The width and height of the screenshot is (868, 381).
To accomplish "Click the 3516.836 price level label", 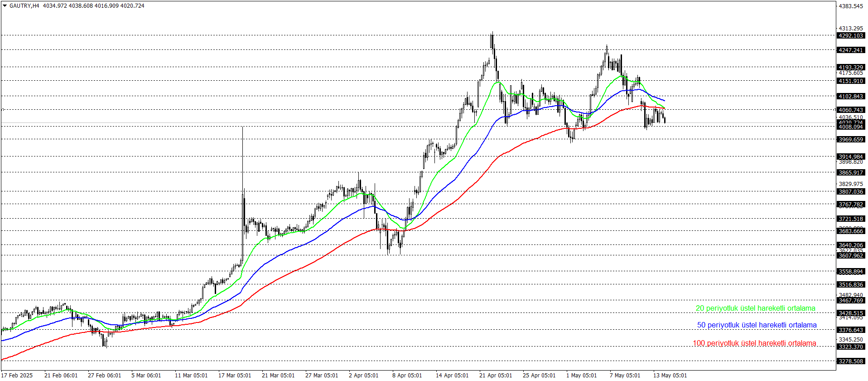I will 851,285.
